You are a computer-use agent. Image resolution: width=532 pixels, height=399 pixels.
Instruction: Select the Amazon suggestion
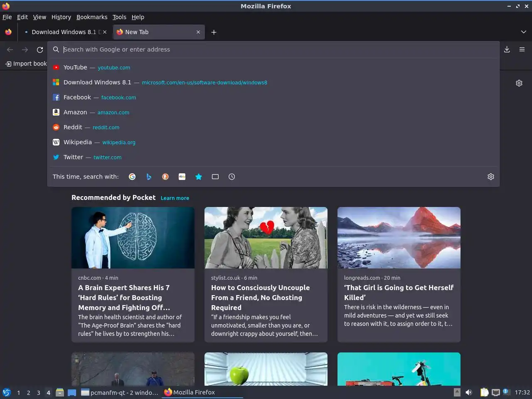[x=273, y=112]
